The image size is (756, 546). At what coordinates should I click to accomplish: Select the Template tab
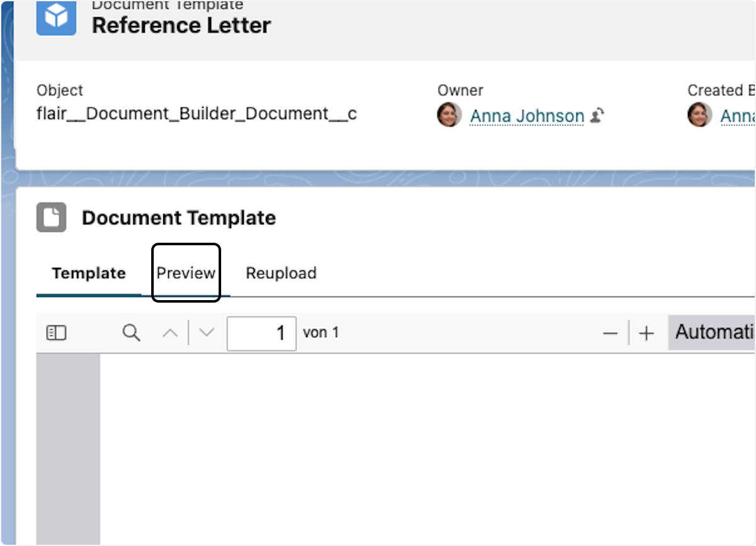click(89, 273)
